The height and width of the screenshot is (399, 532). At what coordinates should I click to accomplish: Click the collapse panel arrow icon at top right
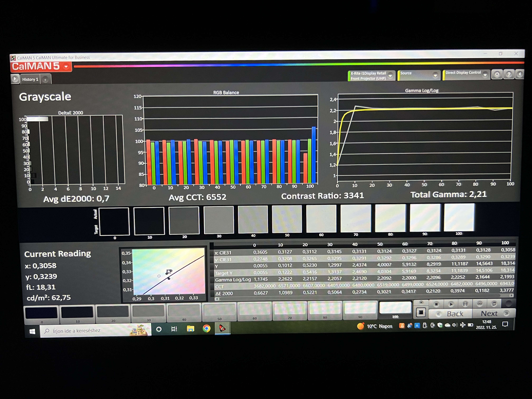(x=520, y=74)
